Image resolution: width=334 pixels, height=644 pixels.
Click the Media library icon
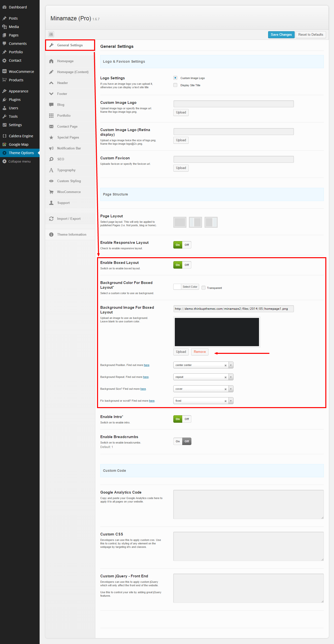[x=4, y=27]
